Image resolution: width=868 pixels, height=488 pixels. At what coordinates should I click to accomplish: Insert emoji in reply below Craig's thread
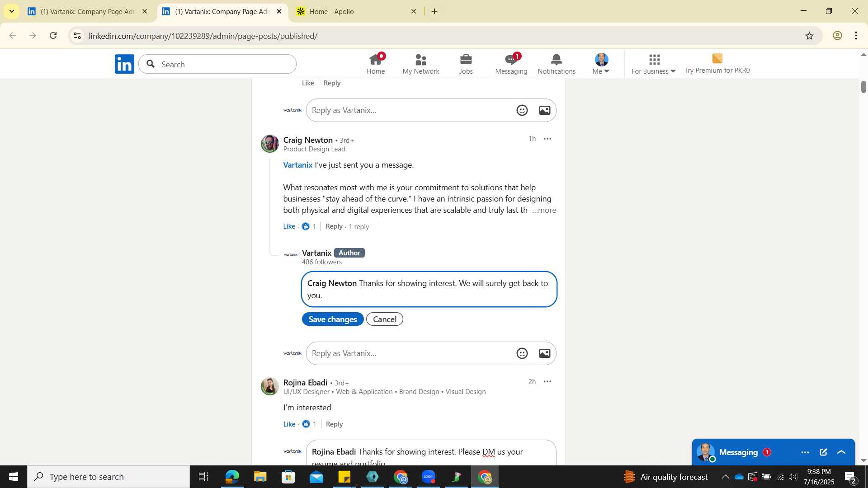pos(522,353)
